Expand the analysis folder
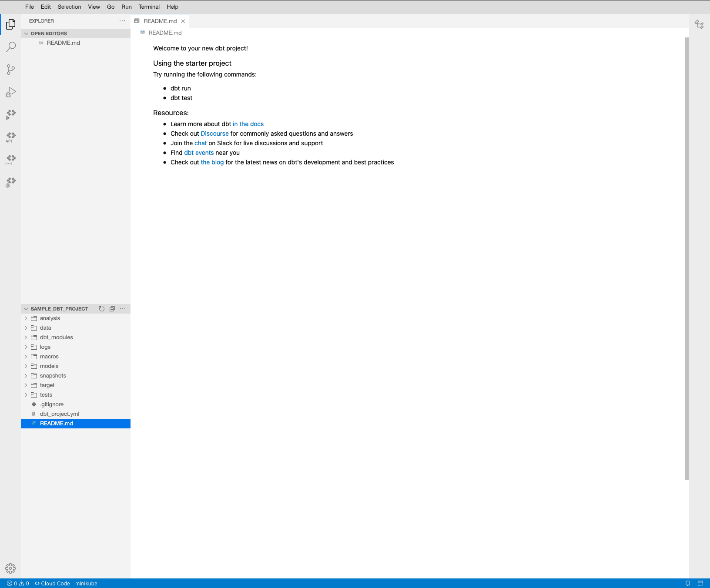The image size is (710, 588). pos(76,318)
